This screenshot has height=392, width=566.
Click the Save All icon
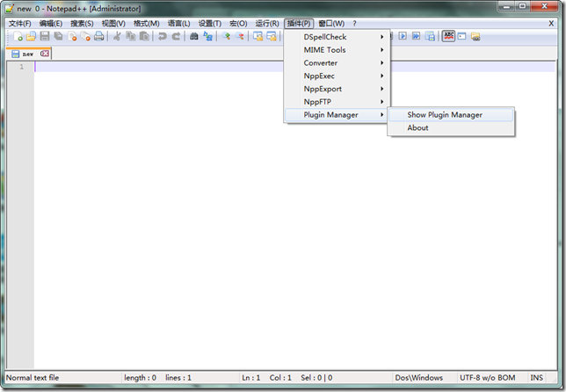tap(58, 36)
